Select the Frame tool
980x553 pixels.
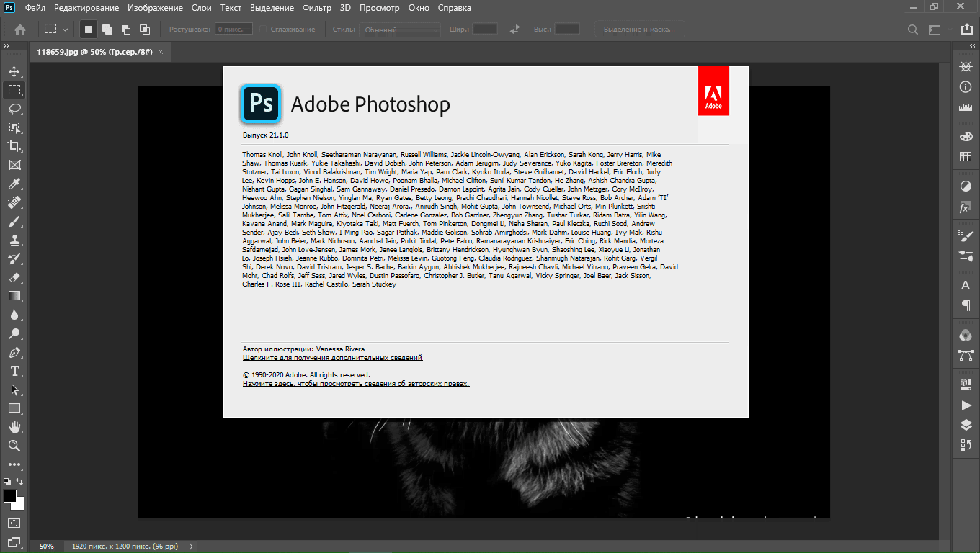[x=14, y=165]
